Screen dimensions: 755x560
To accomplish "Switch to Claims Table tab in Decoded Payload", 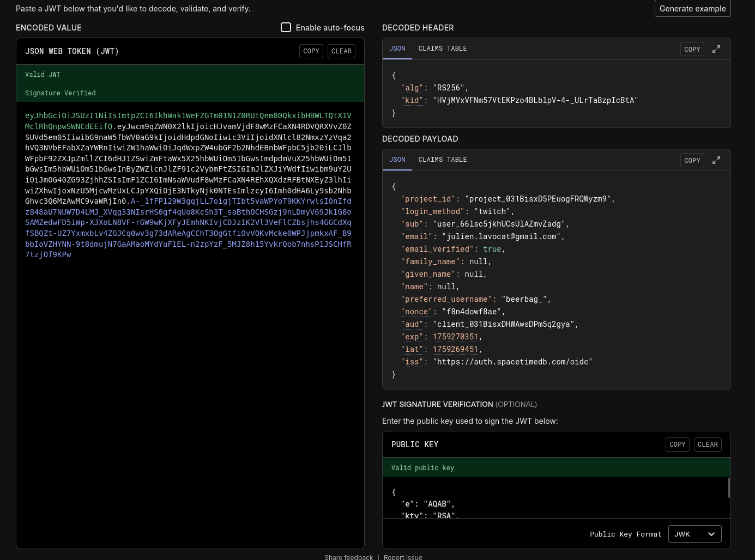I will 442,160.
